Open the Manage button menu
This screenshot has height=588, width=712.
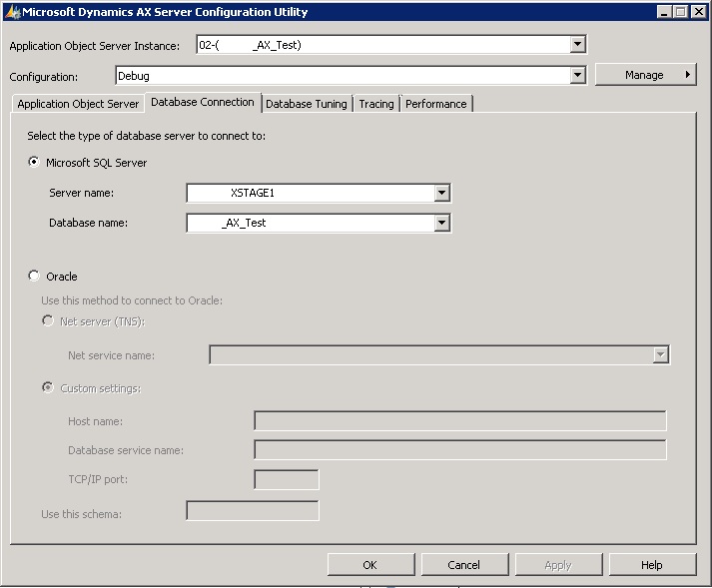(645, 75)
